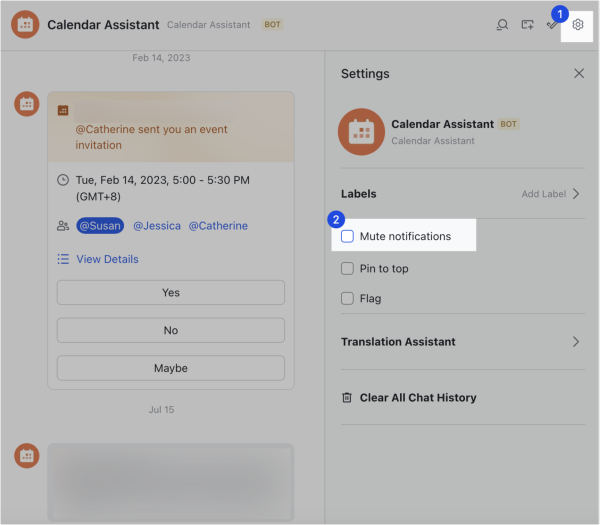Close the Settings panel
This screenshot has width=600, height=525.
tap(578, 73)
